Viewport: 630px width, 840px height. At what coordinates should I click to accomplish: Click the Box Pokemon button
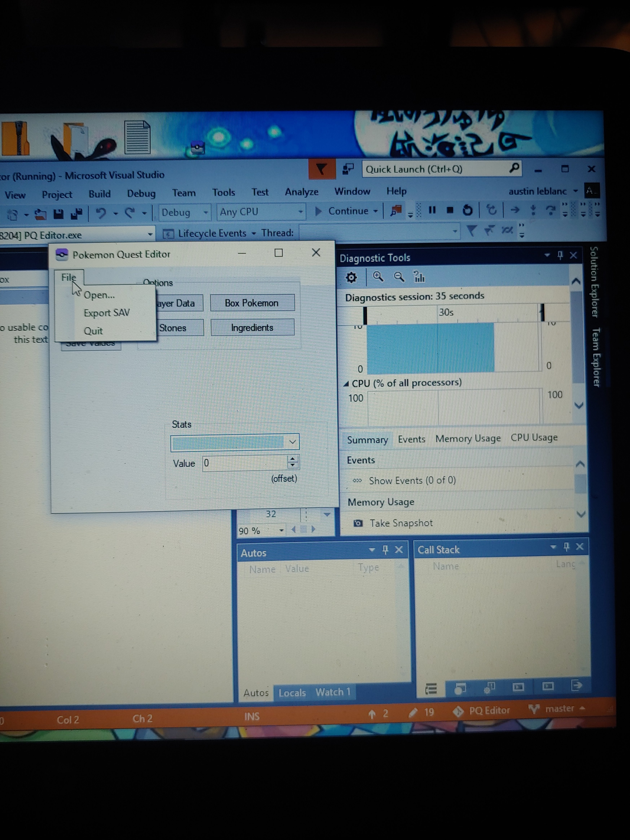[252, 303]
